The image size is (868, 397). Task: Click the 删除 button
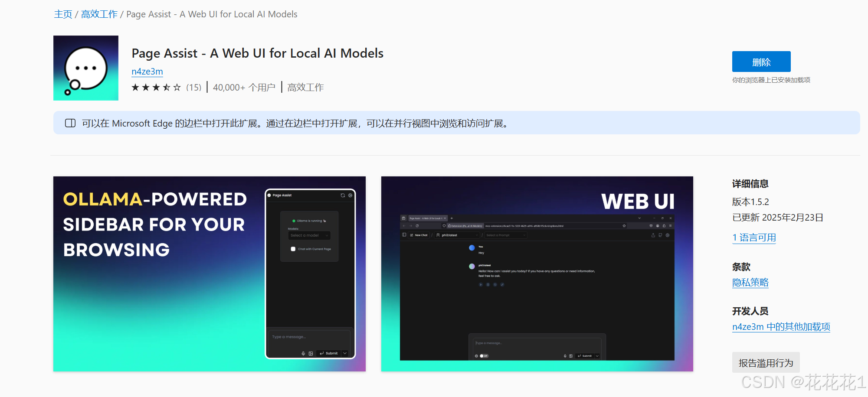tap(761, 62)
